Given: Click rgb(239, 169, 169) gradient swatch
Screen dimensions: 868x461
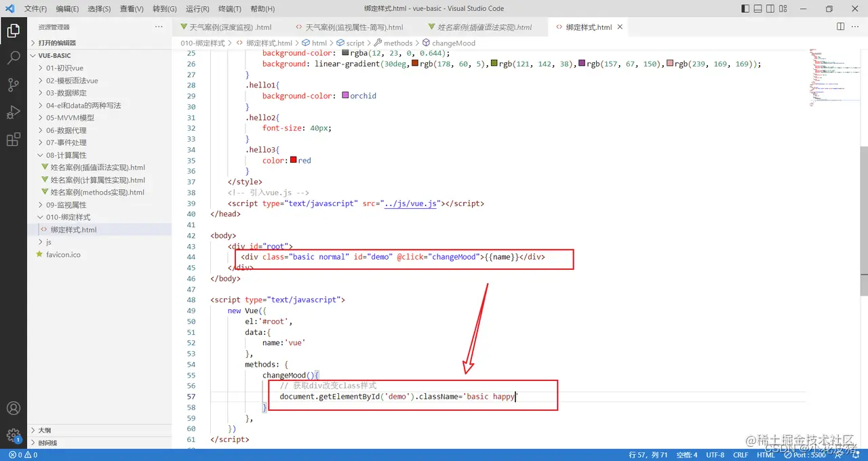Looking at the screenshot, I should (x=670, y=63).
